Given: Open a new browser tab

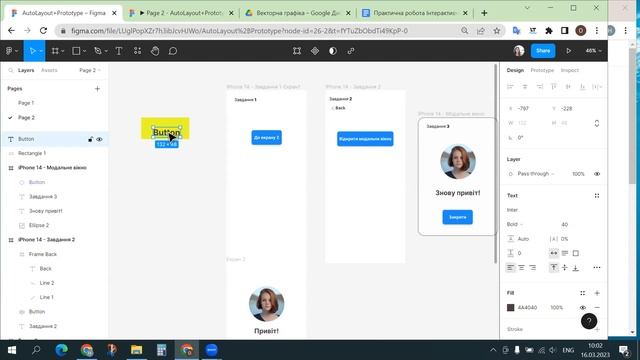Looking at the screenshot, I should click(x=484, y=13).
